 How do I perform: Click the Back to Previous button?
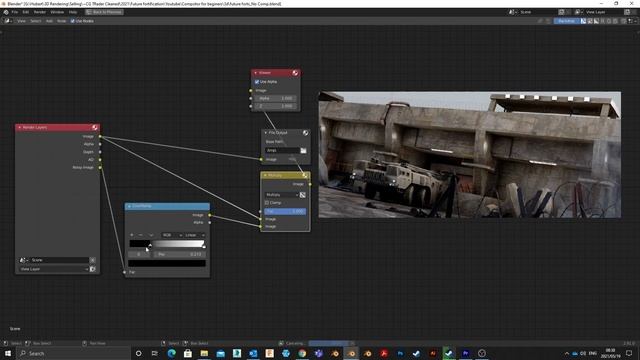click(104, 12)
